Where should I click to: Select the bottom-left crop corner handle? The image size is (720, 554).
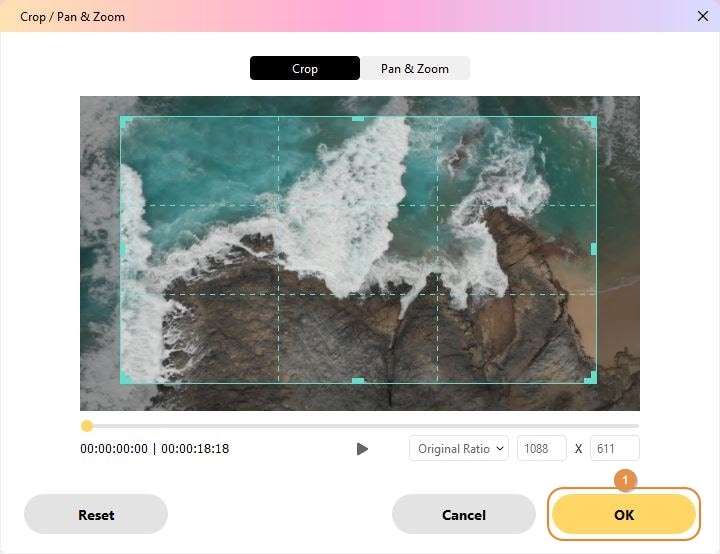point(125,378)
